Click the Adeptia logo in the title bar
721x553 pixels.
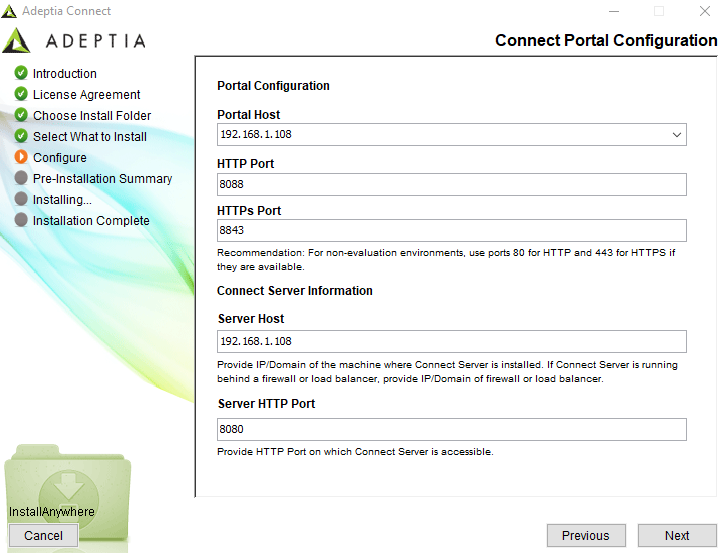pos(9,11)
